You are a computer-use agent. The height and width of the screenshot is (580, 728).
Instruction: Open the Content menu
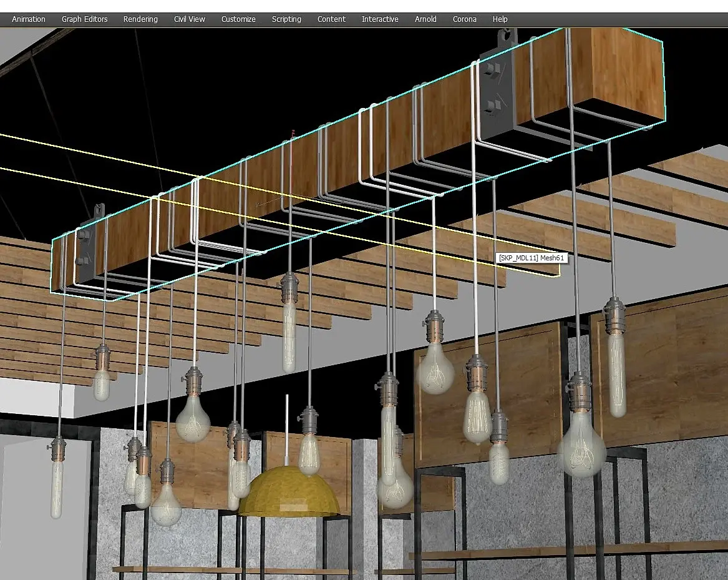pyautogui.click(x=331, y=19)
